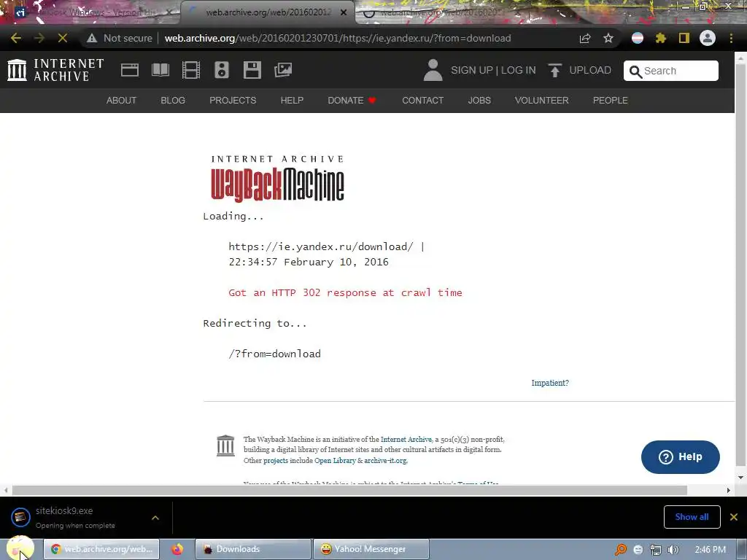This screenshot has height=560, width=747.
Task: Open the Audio speaker icon
Action: click(x=222, y=70)
